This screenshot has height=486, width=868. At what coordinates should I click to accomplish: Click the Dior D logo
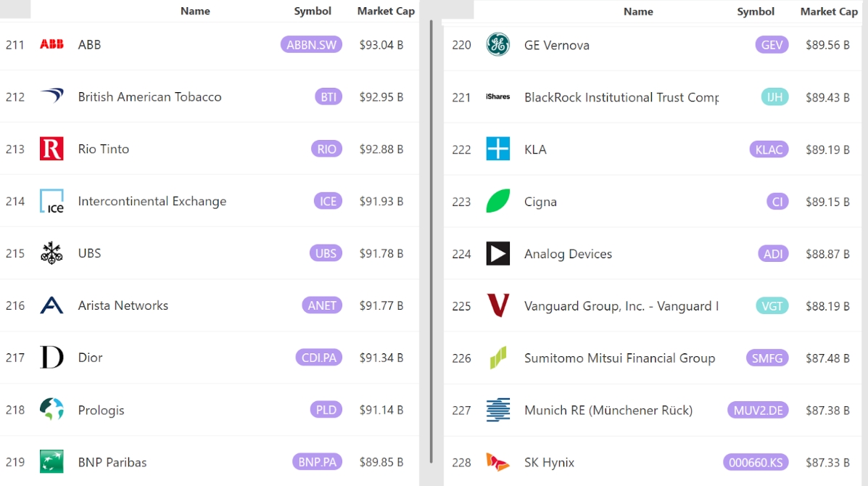click(x=51, y=358)
